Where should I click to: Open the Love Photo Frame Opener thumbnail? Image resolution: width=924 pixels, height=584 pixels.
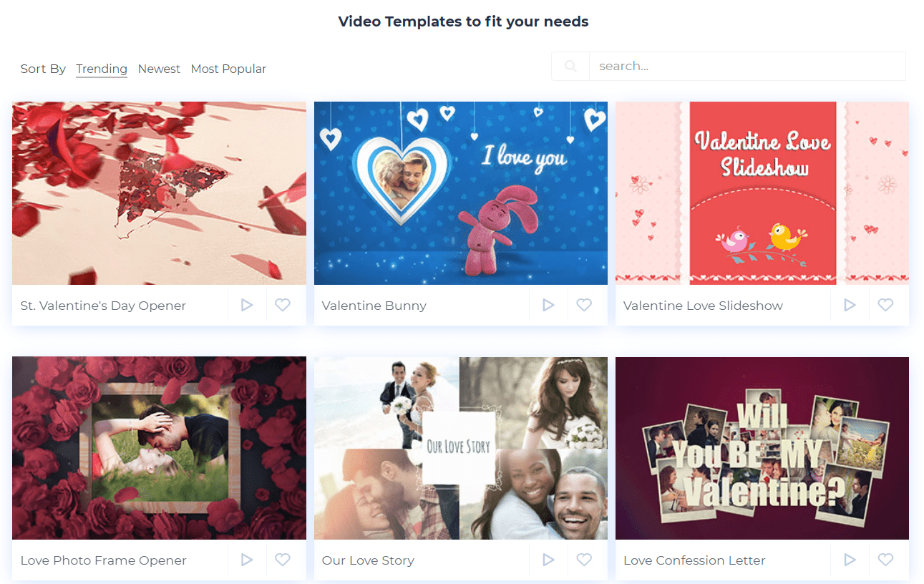coord(159,448)
